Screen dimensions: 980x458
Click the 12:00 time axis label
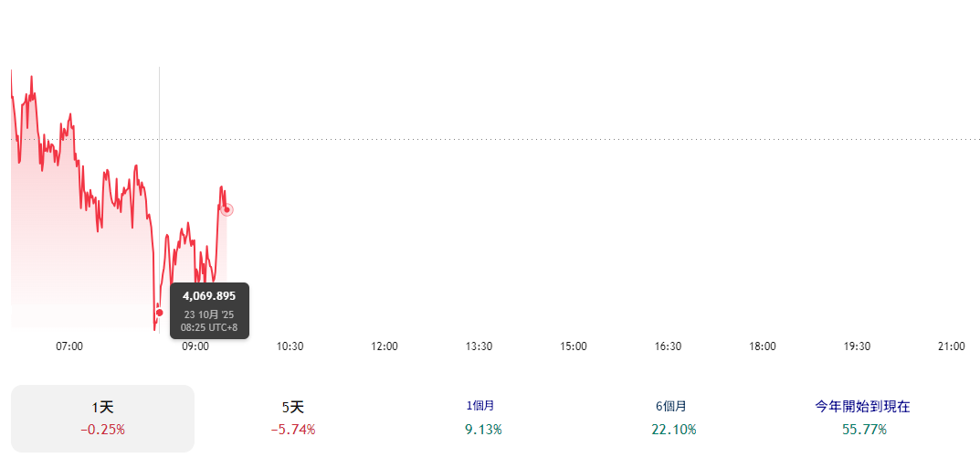tap(385, 346)
